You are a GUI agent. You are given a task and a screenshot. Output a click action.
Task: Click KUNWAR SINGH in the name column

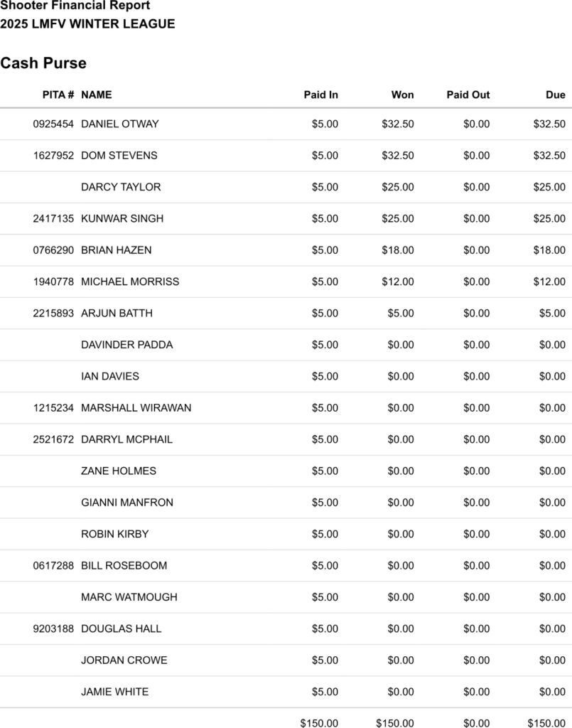click(122, 218)
